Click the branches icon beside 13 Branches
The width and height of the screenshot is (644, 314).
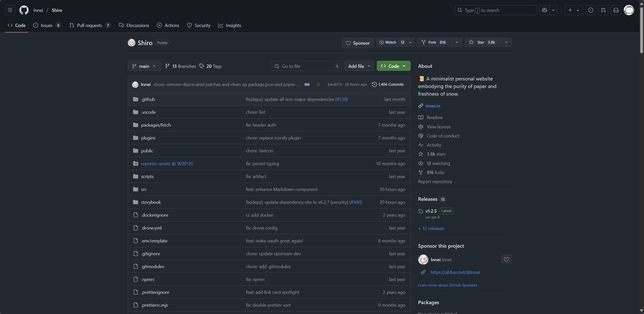(x=167, y=66)
